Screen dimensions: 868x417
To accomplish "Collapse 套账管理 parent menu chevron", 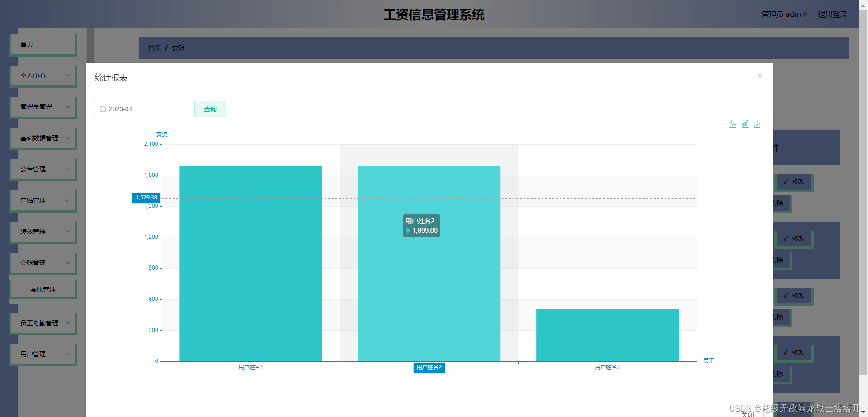I will pyautogui.click(x=67, y=263).
